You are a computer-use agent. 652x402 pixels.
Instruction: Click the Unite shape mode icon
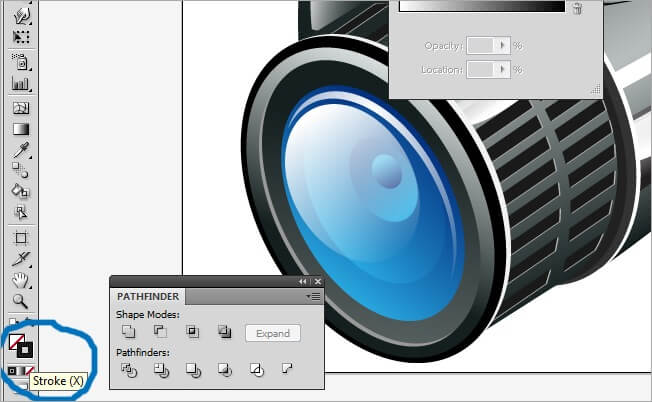(x=128, y=333)
